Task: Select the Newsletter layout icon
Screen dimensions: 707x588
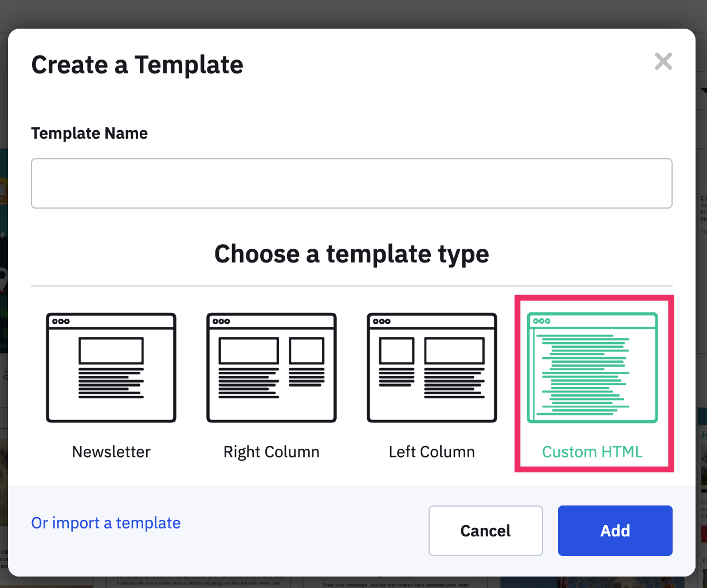Action: pos(111,367)
